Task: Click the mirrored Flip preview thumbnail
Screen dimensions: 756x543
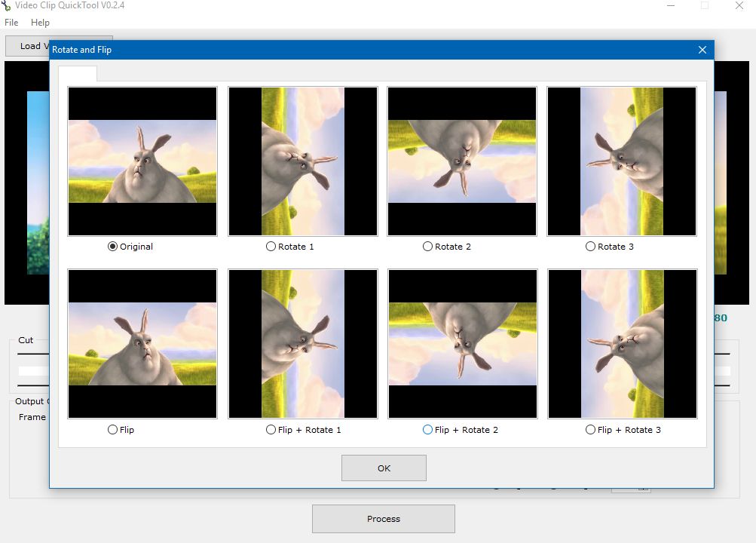Action: [x=142, y=344]
